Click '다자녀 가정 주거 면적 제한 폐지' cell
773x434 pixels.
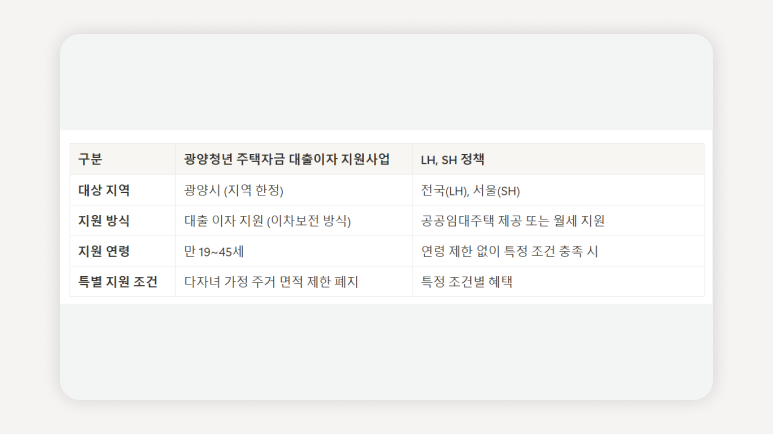click(294, 282)
